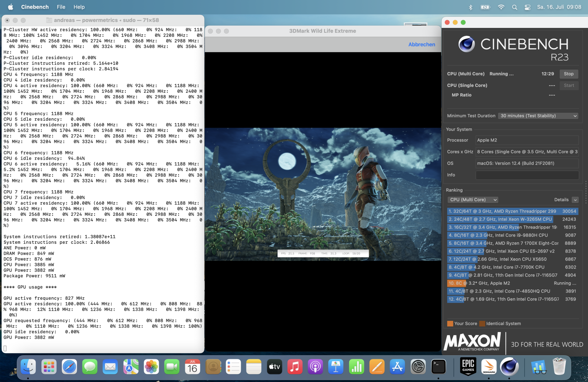588x382 pixels.
Task: Open Podcasts from the Dock
Action: [315, 367]
